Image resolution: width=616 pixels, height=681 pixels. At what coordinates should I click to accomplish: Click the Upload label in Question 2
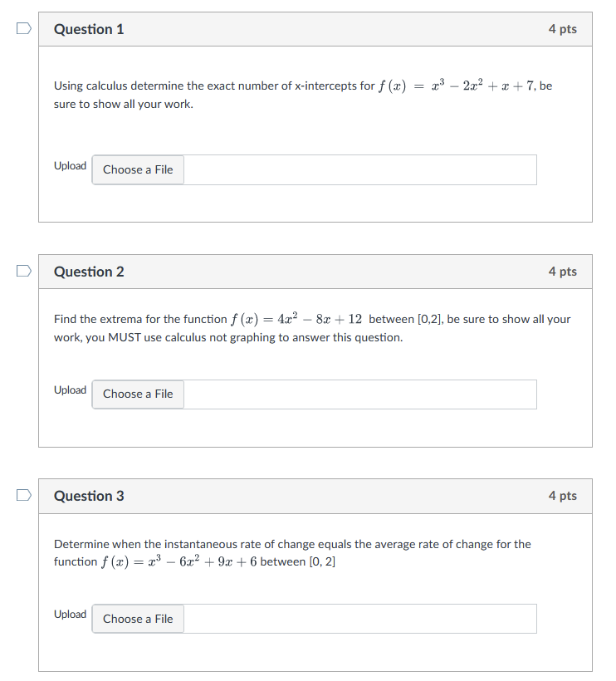[x=71, y=389]
